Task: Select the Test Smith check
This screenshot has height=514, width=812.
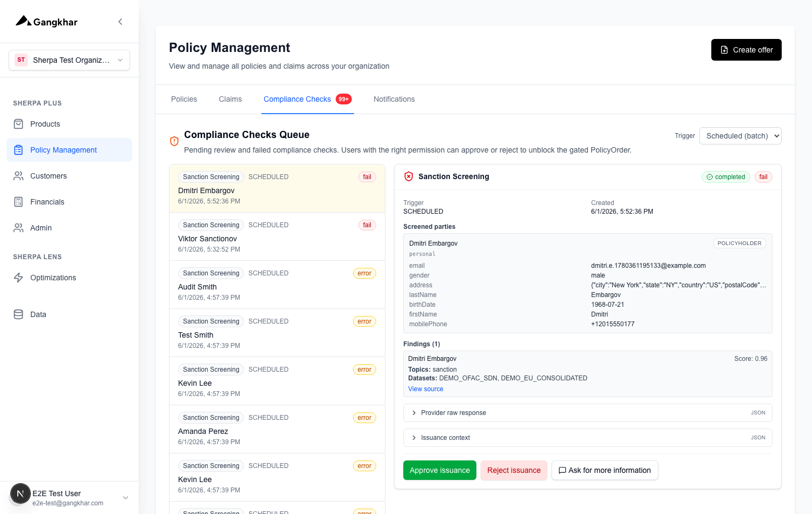Action: tap(277, 333)
